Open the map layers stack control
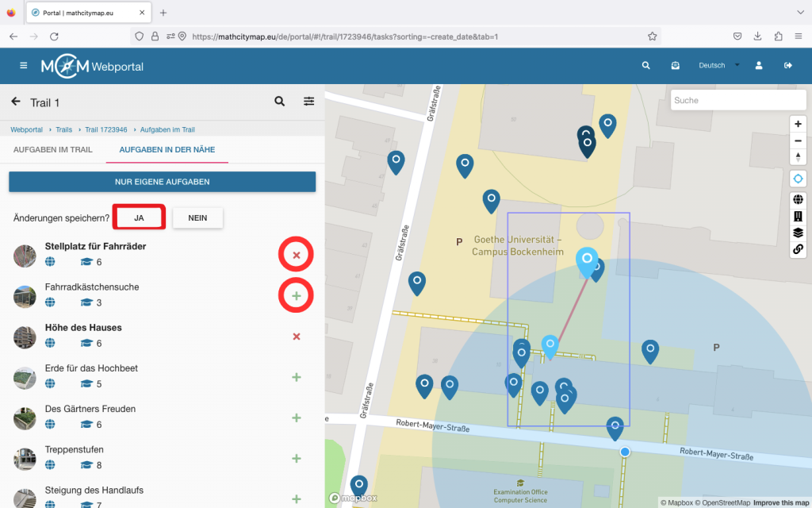Viewport: 812px width, 508px height. pos(798,233)
